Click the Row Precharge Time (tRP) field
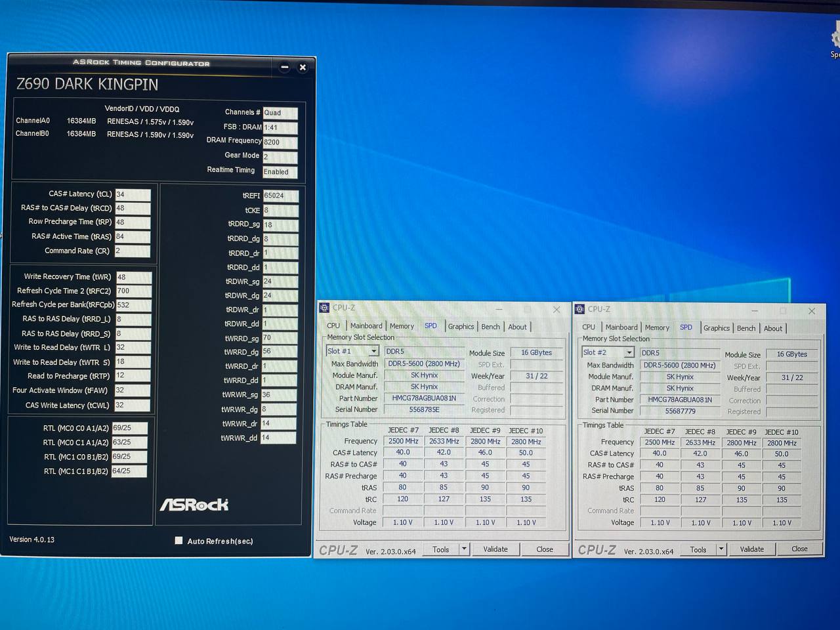 [x=133, y=222]
